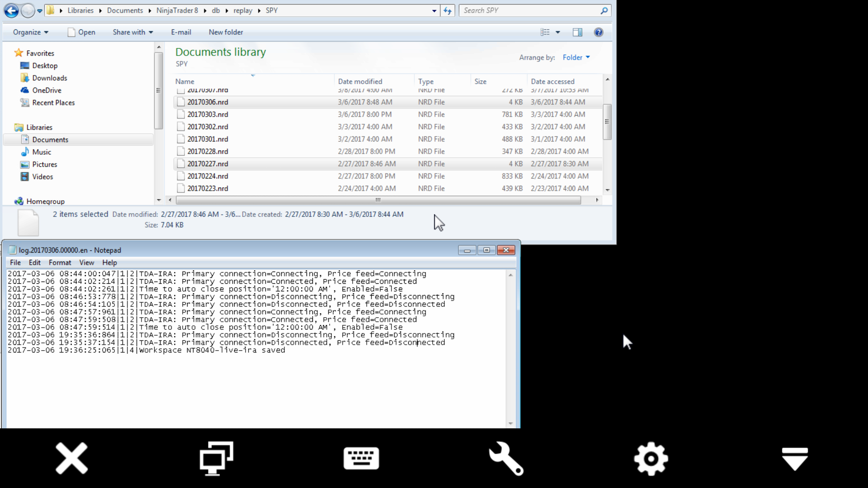Screen dimensions: 868x488
Task: Tap the X disconnect icon
Action: click(x=72, y=458)
